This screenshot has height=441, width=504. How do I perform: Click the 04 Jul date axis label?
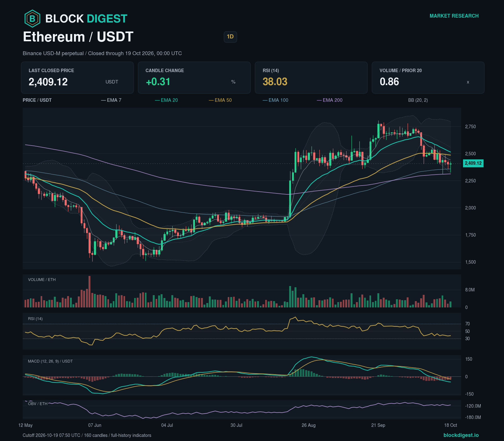coord(167,425)
